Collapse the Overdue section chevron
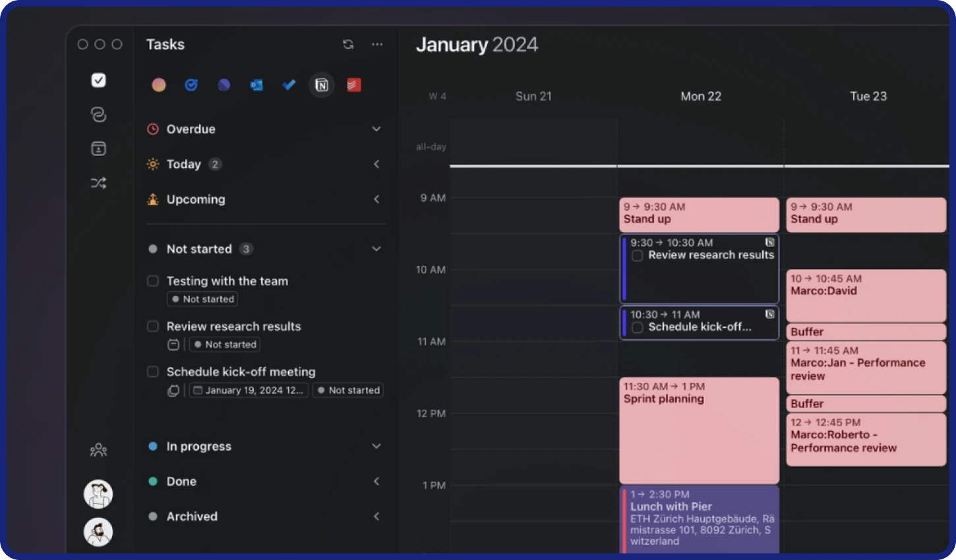The height and width of the screenshot is (560, 956). 376,129
